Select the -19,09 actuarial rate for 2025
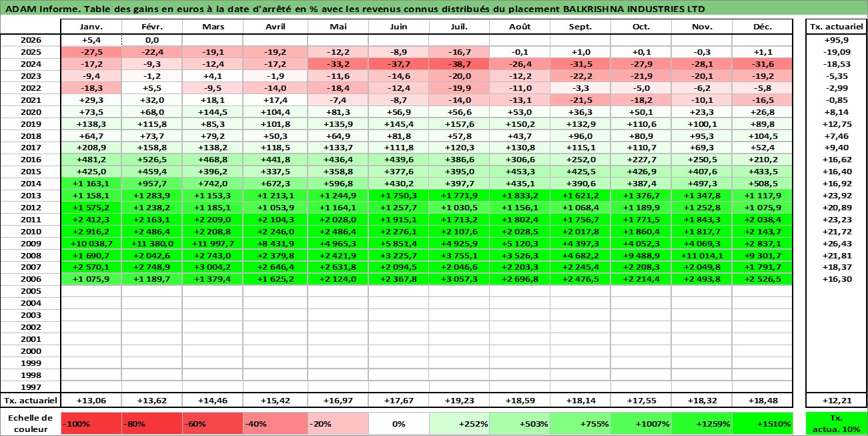The height and width of the screenshot is (436, 868). (x=837, y=52)
